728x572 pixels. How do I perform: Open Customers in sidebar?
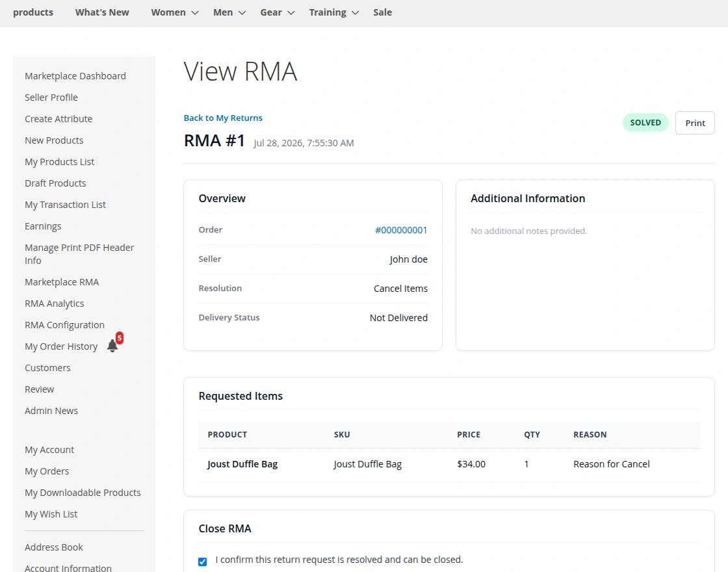[47, 368]
